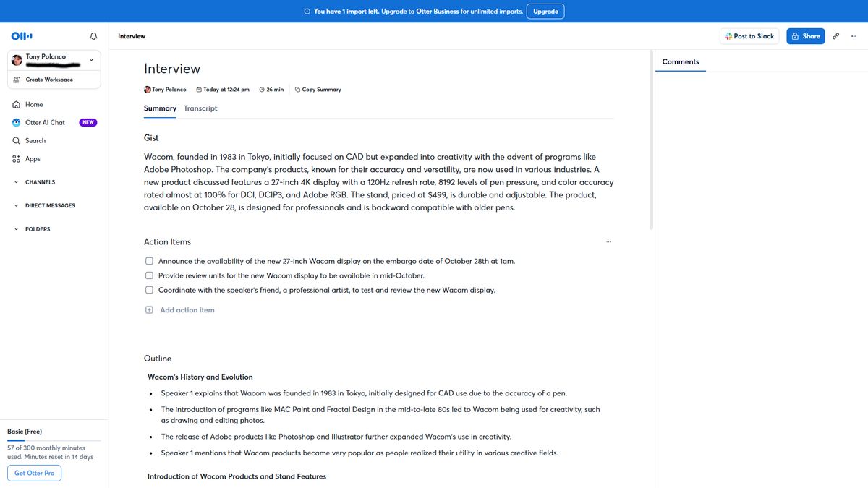Click the page vertical scrollbar
Viewport: 868px width, 488px height.
click(x=651, y=141)
